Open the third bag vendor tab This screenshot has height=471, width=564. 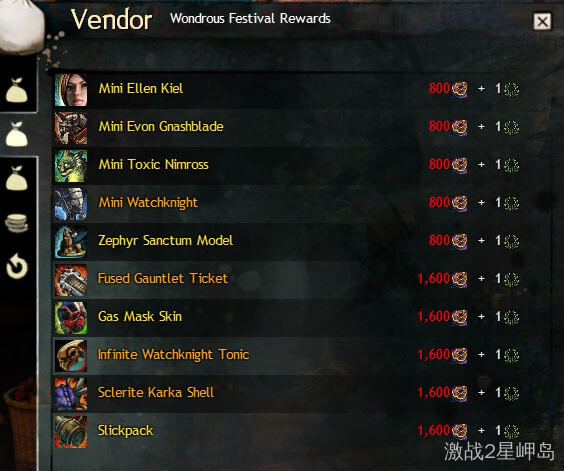coord(17,178)
